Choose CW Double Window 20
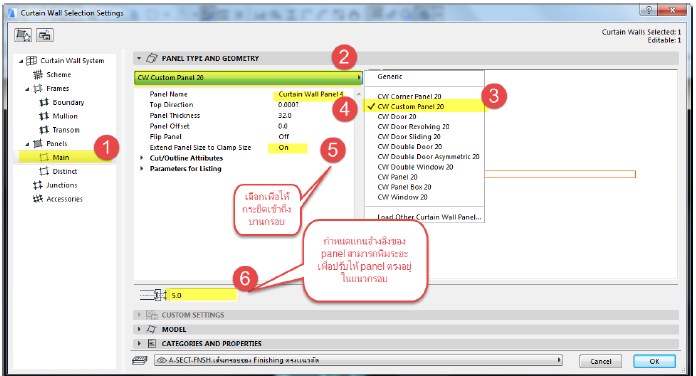Viewport: 696px width, 376px height. click(x=415, y=167)
